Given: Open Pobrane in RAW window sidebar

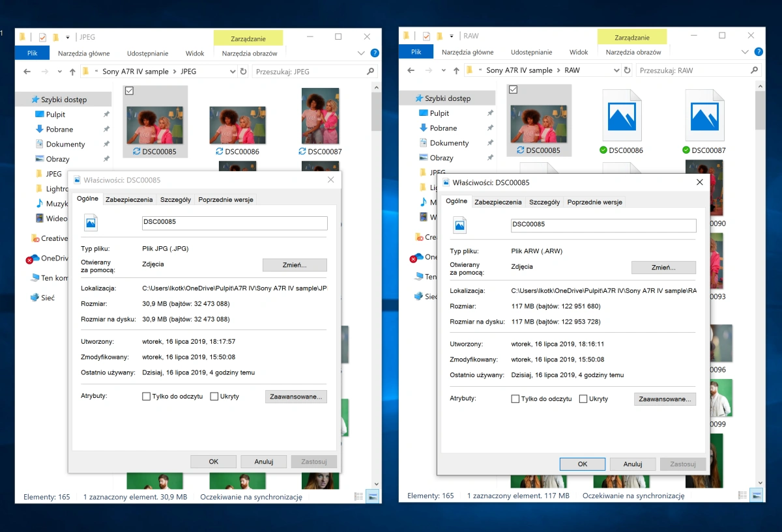Looking at the screenshot, I should point(443,128).
